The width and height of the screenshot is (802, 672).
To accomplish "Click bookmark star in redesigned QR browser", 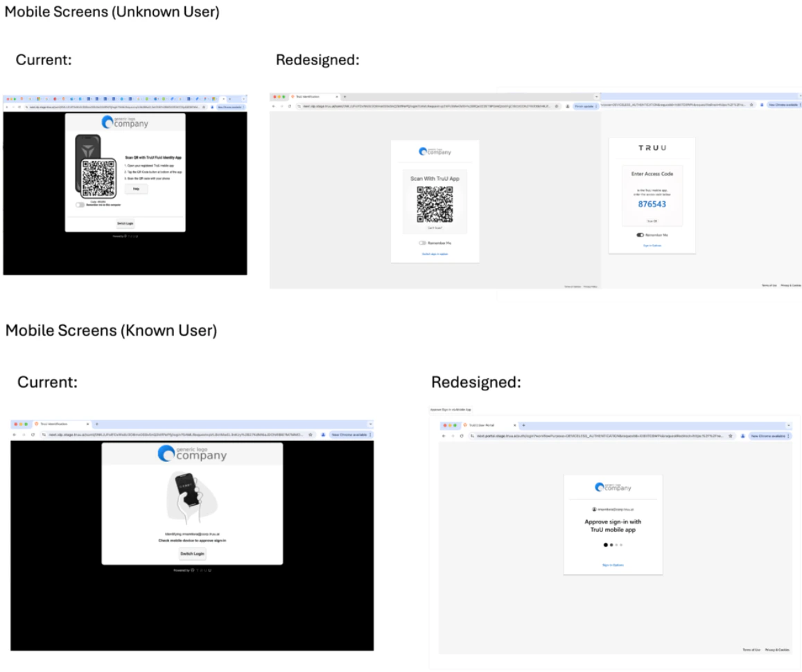I will pos(557,106).
